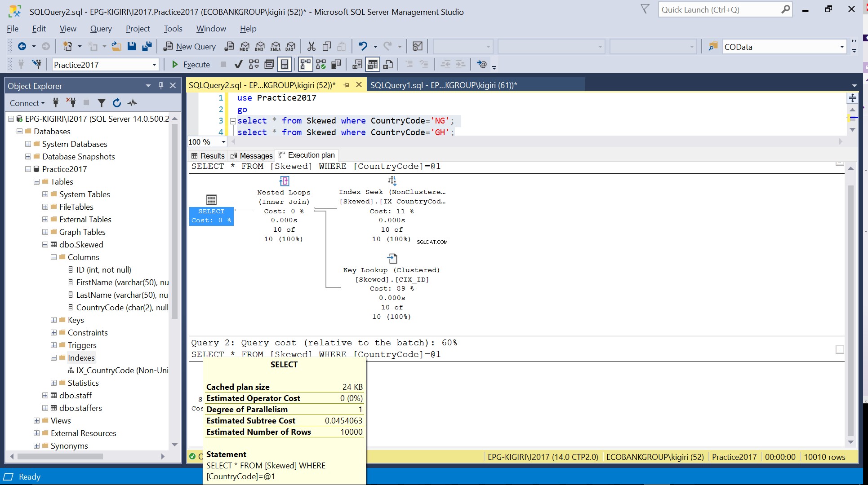Image resolution: width=868 pixels, height=485 pixels.
Task: Click the Change Connection icon
Action: point(36,65)
